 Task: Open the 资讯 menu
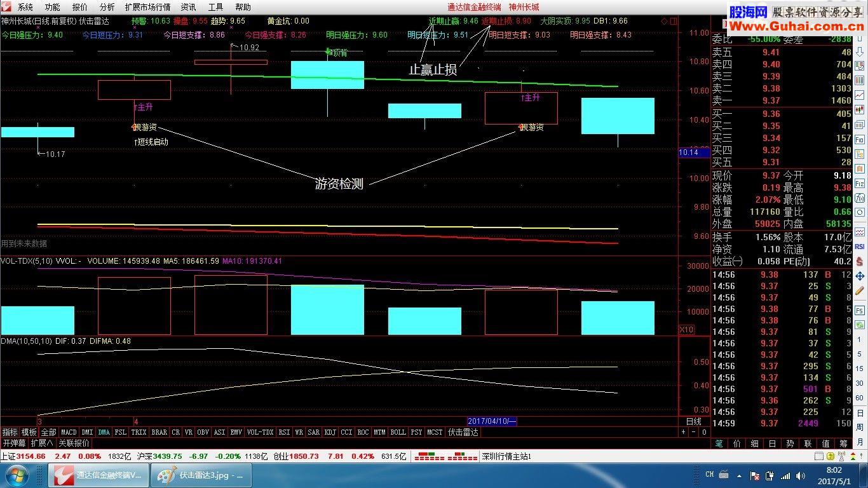point(188,7)
